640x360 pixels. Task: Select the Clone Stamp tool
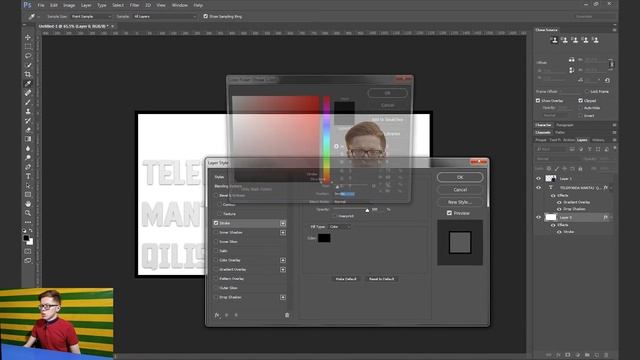(28, 111)
